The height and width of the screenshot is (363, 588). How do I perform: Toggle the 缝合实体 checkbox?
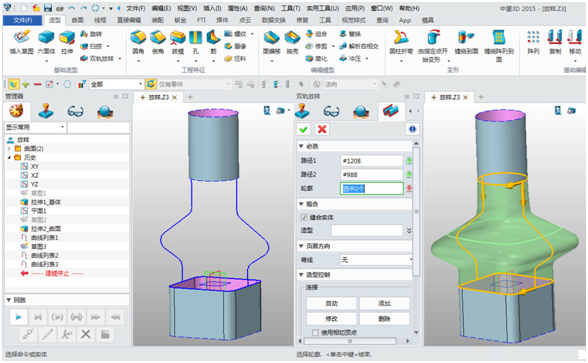click(x=304, y=217)
